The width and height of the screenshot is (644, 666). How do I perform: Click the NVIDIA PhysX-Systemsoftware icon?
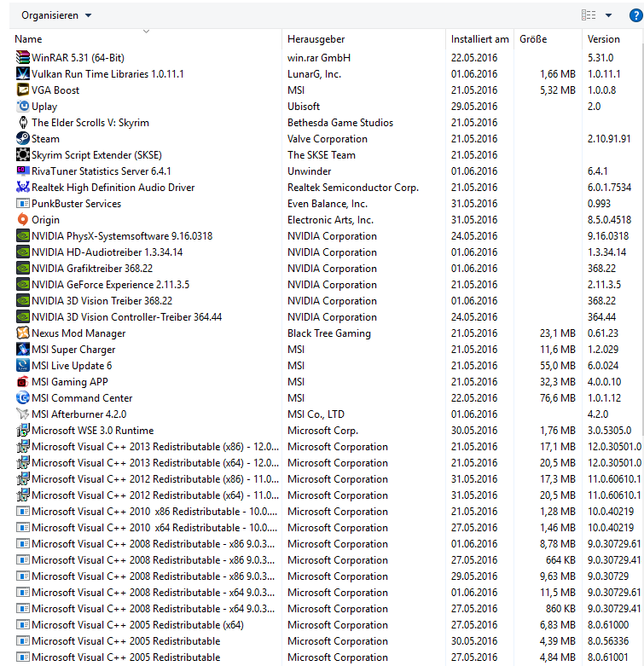click(22, 235)
